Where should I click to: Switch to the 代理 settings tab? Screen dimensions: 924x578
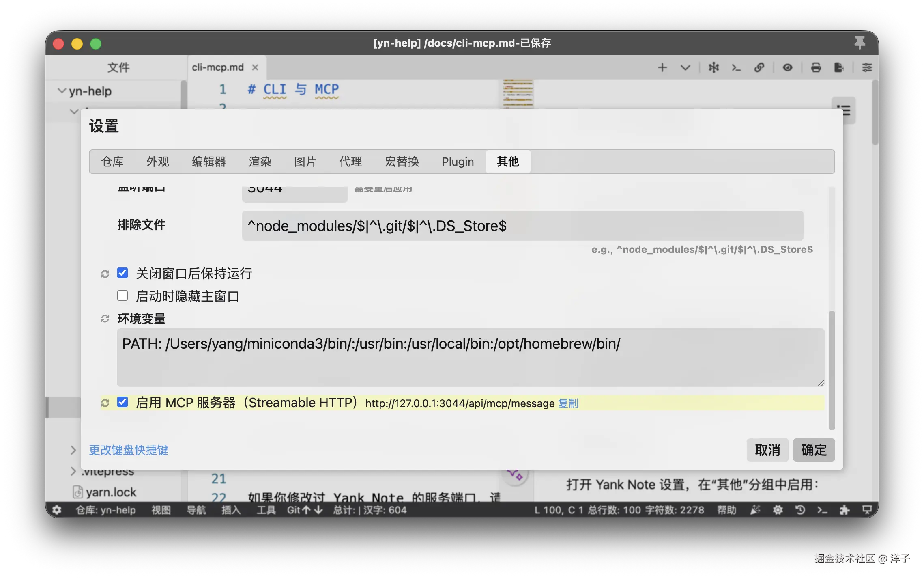click(x=350, y=162)
